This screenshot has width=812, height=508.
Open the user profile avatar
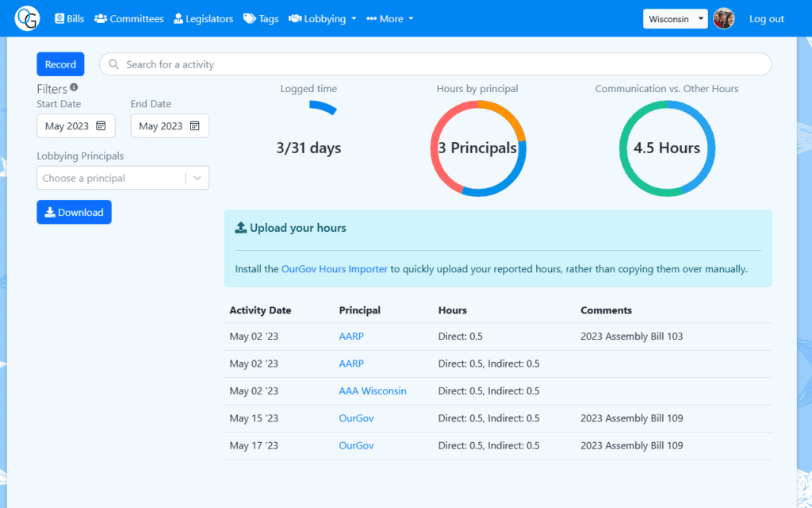coord(723,19)
